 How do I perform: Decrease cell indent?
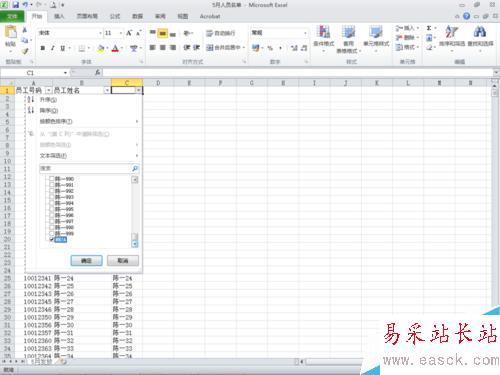coord(187,48)
